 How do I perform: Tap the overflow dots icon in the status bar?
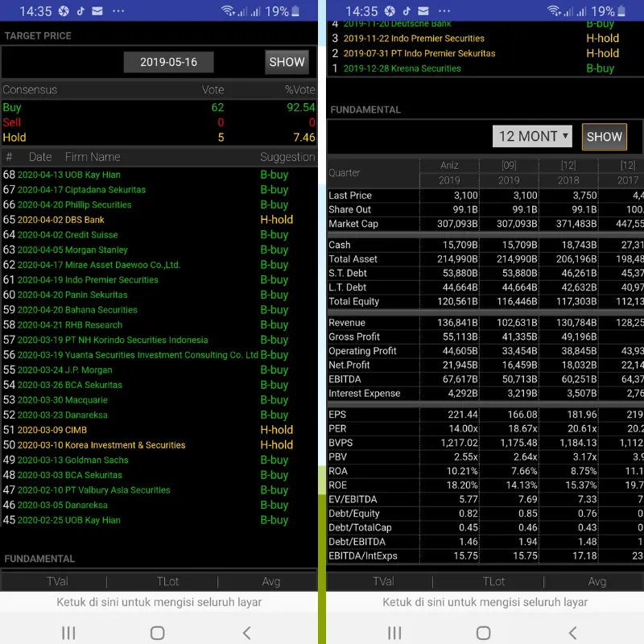118,11
